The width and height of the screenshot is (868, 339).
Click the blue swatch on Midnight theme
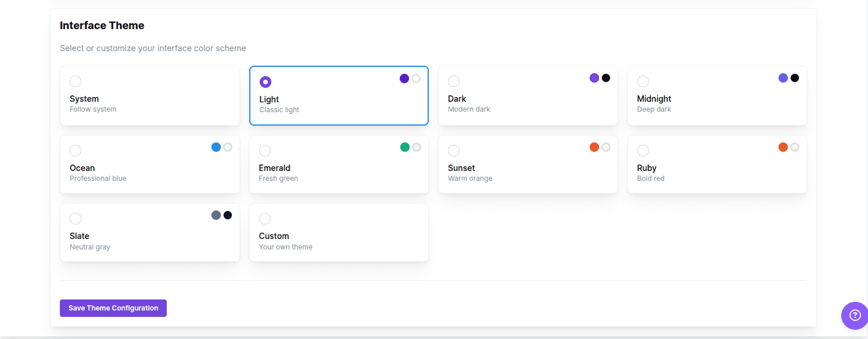(783, 77)
